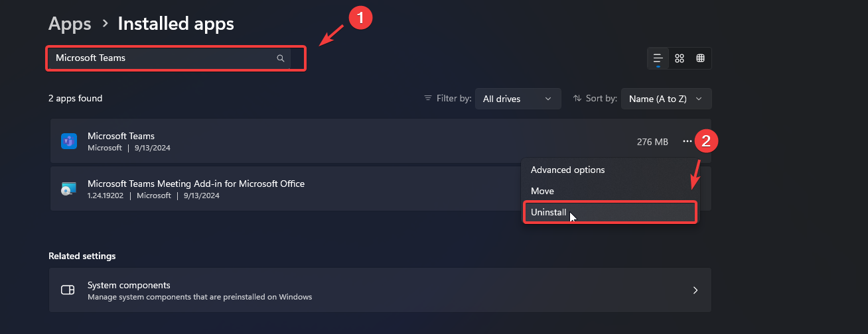
Task: Switch to table view layout
Action: pyautogui.click(x=700, y=58)
